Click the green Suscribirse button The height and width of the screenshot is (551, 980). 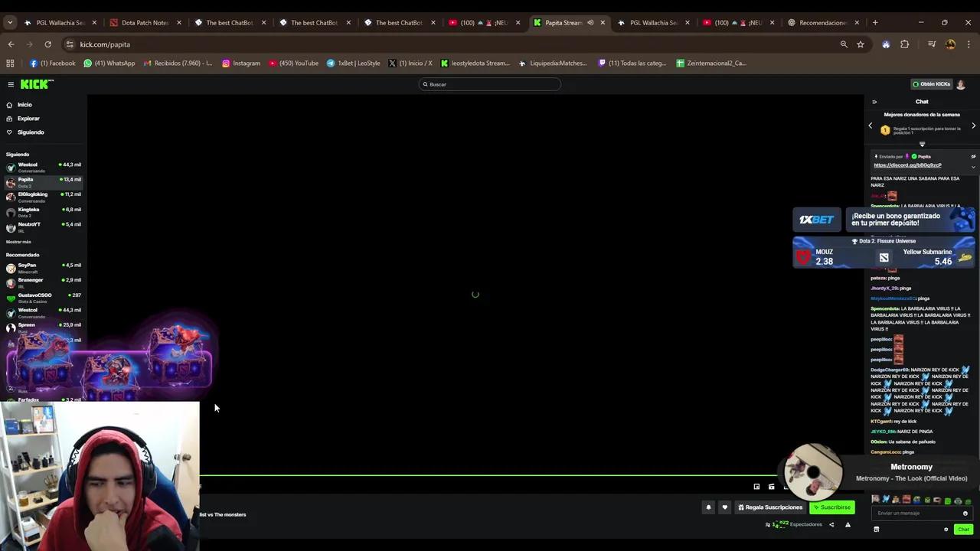pos(832,507)
